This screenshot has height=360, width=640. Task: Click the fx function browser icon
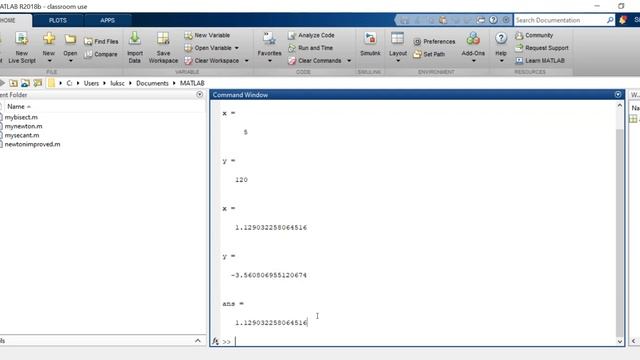pyautogui.click(x=215, y=341)
